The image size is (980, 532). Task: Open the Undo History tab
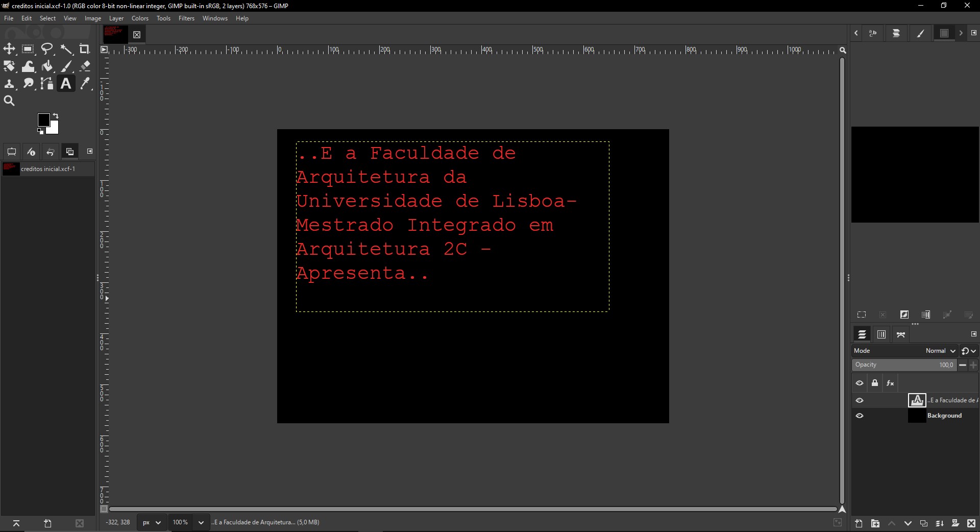tap(50, 152)
